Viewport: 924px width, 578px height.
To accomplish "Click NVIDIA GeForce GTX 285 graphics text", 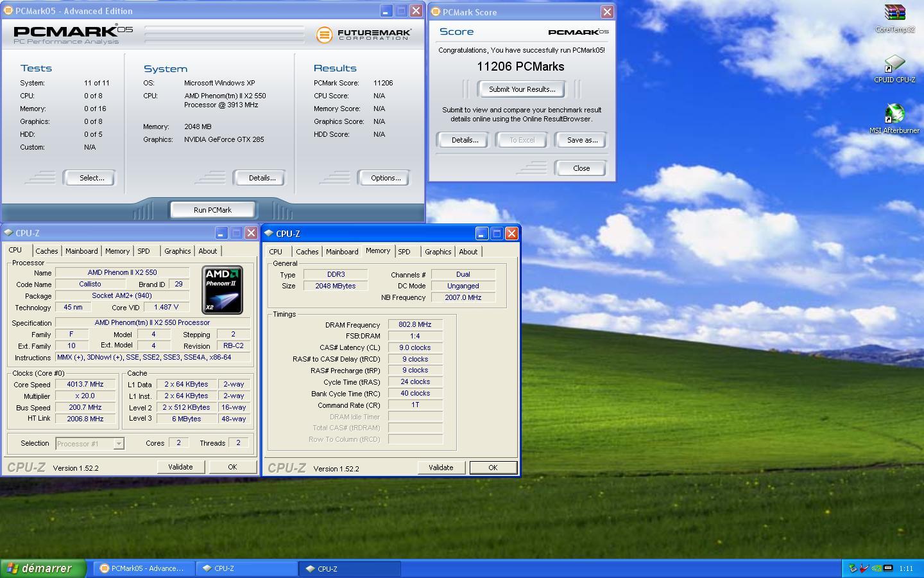I will pos(224,139).
